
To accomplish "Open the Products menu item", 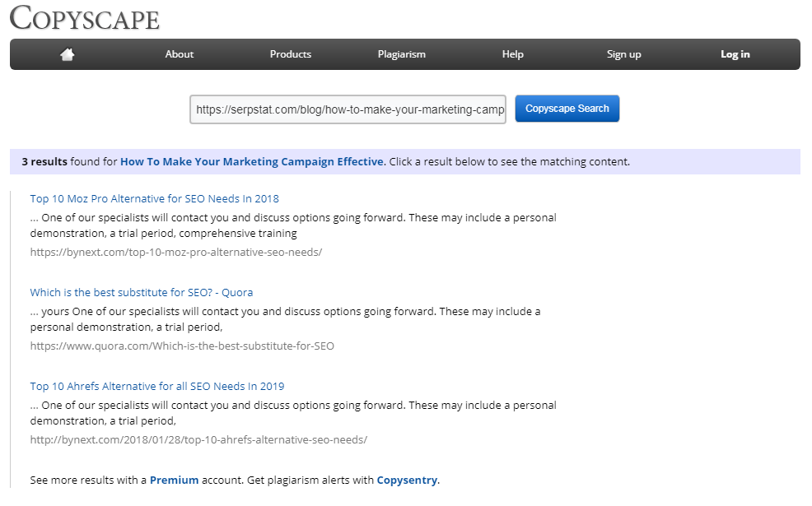I will (291, 54).
